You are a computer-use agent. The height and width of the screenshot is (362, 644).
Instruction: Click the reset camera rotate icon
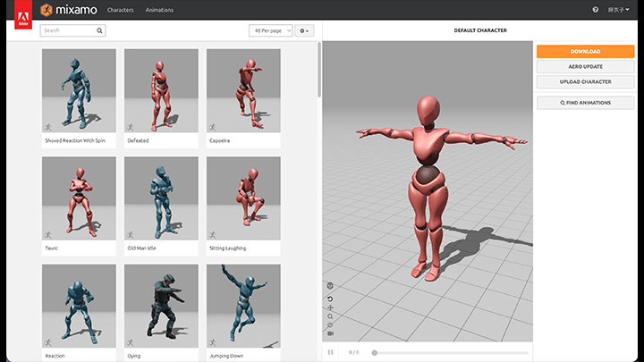pyautogui.click(x=330, y=299)
